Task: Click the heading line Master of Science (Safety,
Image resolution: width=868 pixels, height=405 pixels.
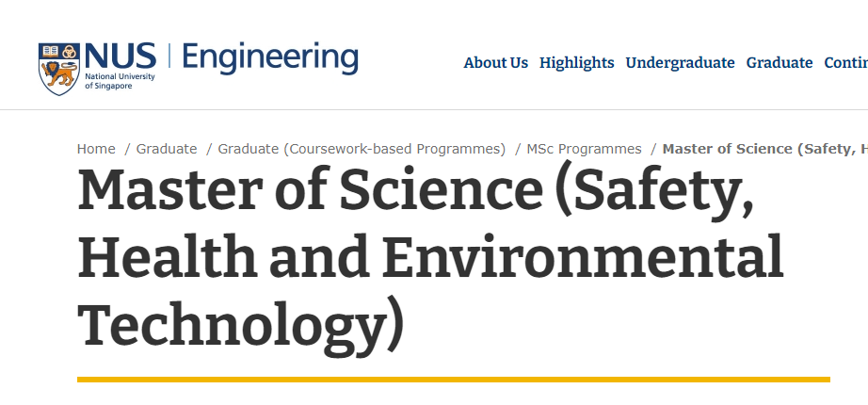Action: (416, 190)
